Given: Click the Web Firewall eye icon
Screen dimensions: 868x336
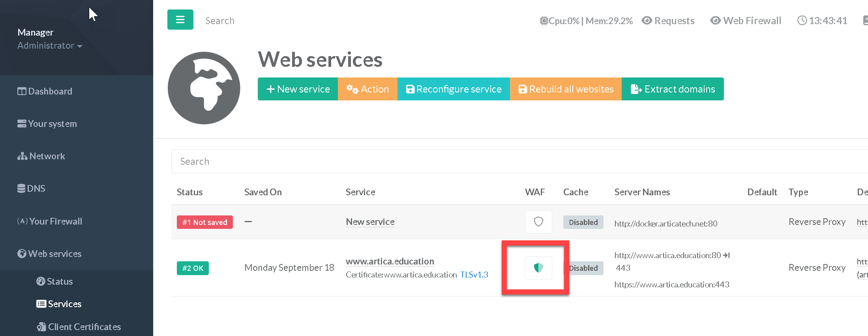Looking at the screenshot, I should [x=715, y=21].
